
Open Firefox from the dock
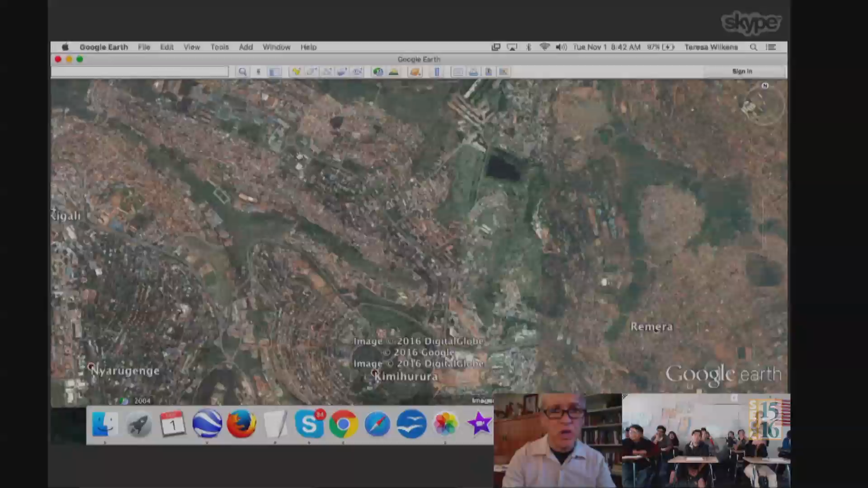pyautogui.click(x=241, y=424)
